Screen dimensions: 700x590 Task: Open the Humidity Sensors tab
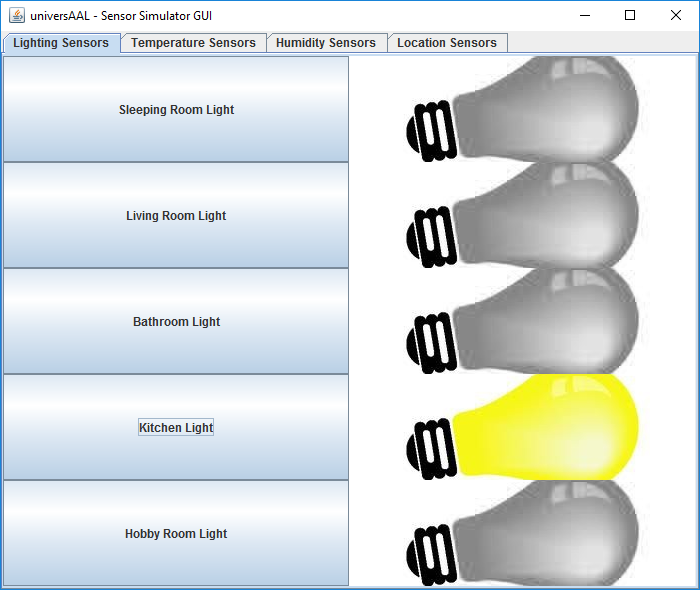(326, 43)
